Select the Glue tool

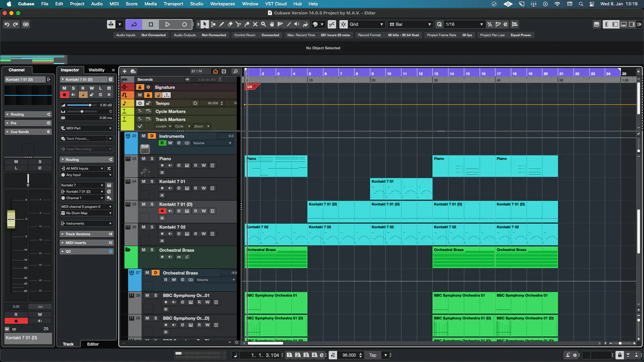click(247, 24)
